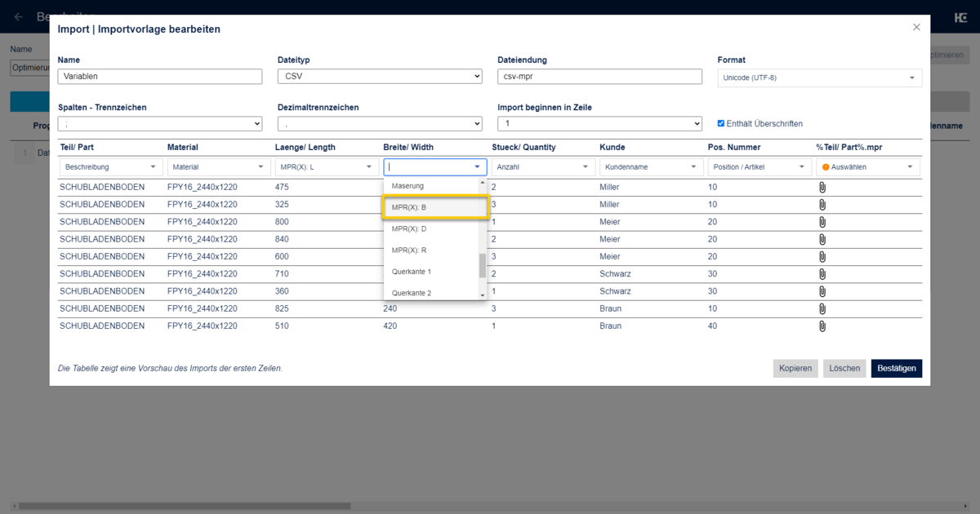Click paperclip icon in first Miller row
Screen dimensions: 980x514
pos(822,187)
